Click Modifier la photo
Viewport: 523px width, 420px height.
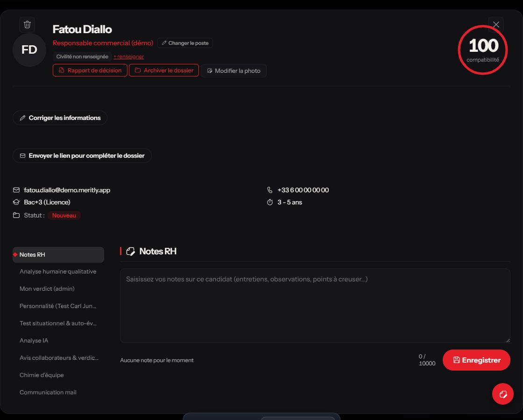pos(233,70)
